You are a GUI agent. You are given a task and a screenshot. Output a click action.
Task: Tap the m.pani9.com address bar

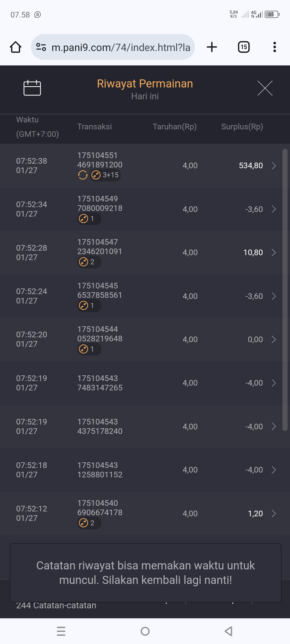[121, 47]
